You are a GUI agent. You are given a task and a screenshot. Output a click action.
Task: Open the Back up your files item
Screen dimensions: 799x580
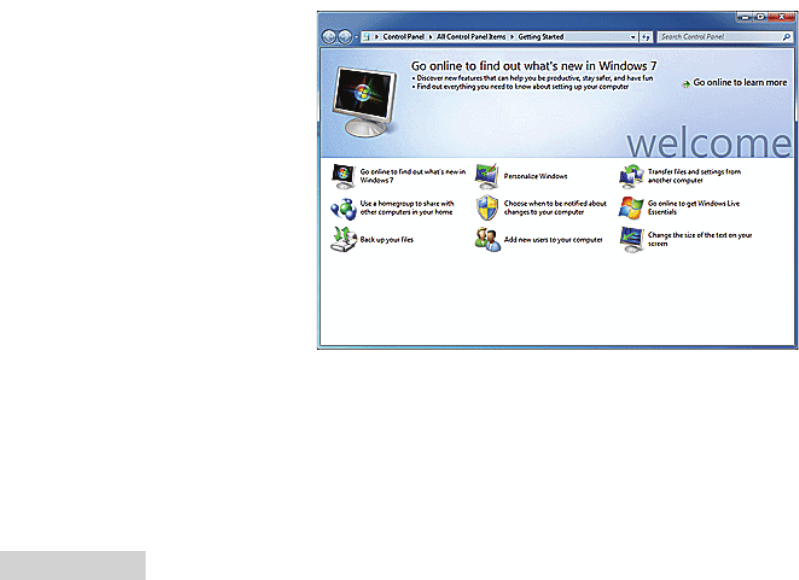pos(387,240)
